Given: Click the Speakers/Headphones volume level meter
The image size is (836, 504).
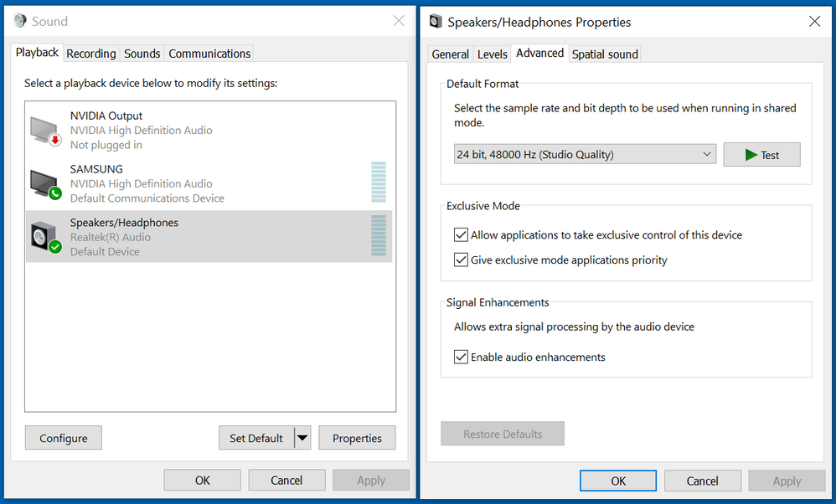Looking at the screenshot, I should pos(379,235).
